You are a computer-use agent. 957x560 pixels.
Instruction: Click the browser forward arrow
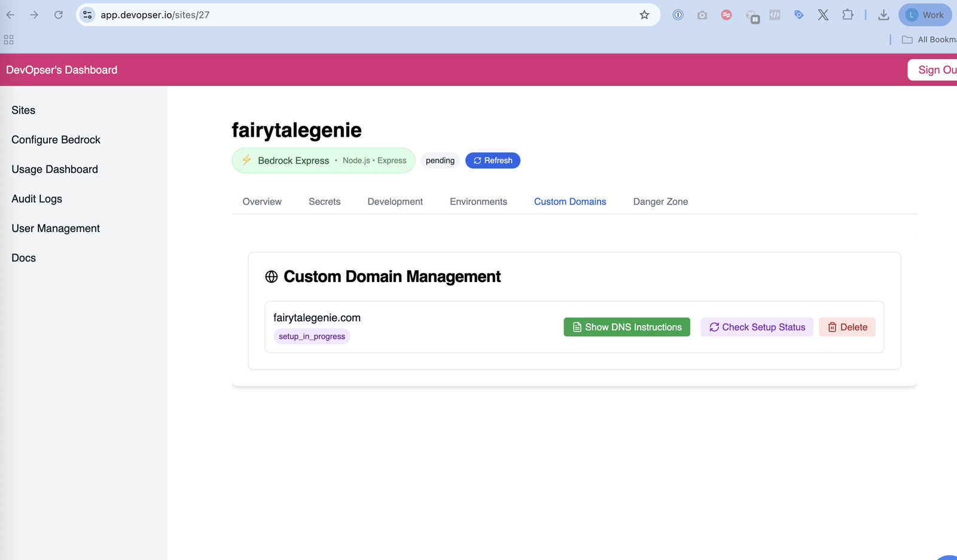coord(34,15)
